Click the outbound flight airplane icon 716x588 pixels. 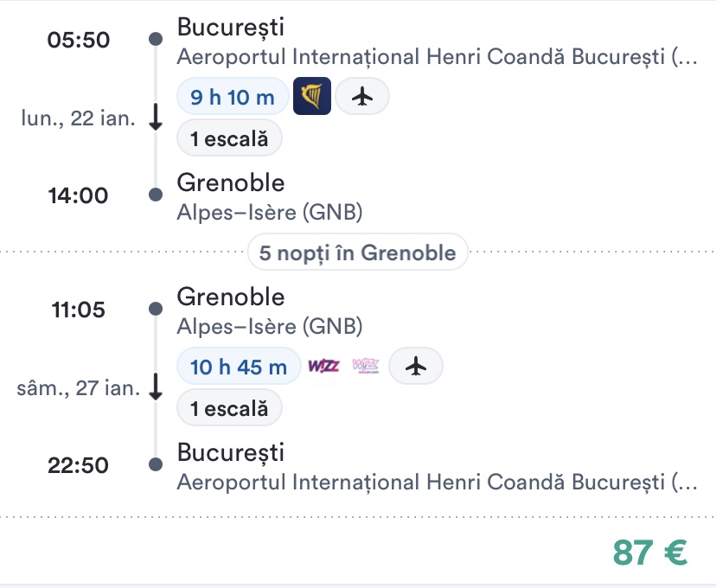coord(362,97)
